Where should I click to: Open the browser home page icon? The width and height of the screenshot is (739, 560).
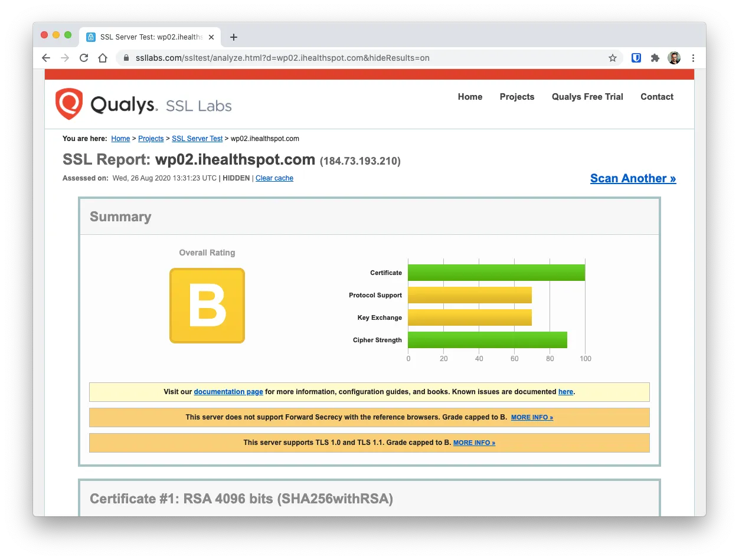(103, 58)
